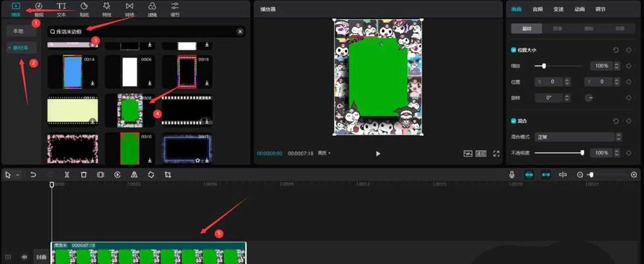
Task: Open the aspect ratio button in player
Action: tap(481, 154)
